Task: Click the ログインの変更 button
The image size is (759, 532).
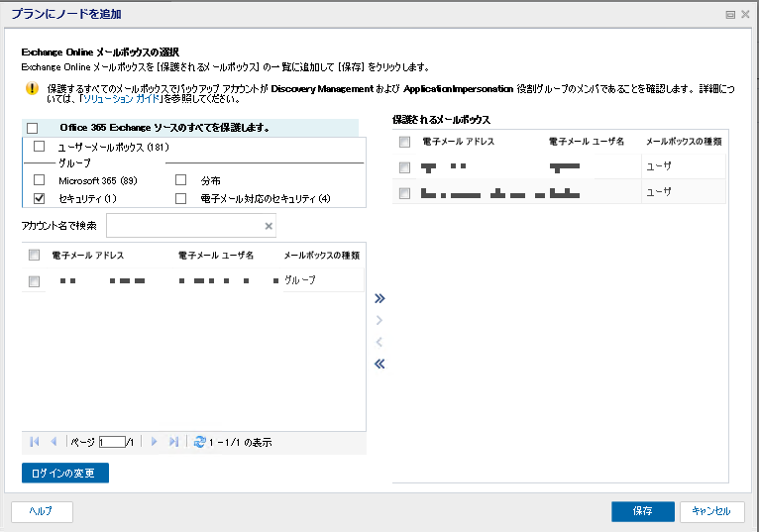Action: 65,473
